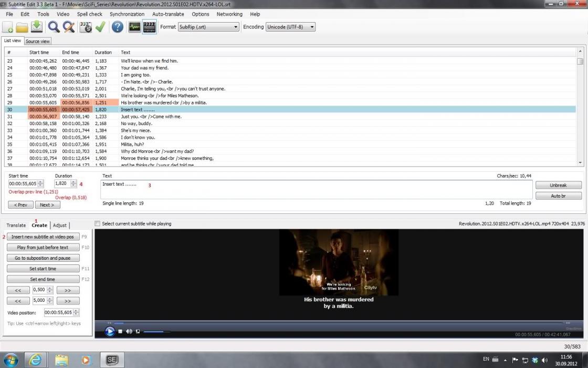Image resolution: width=588 pixels, height=368 pixels.
Task: Run spell check with green checkmark
Action: point(100,27)
